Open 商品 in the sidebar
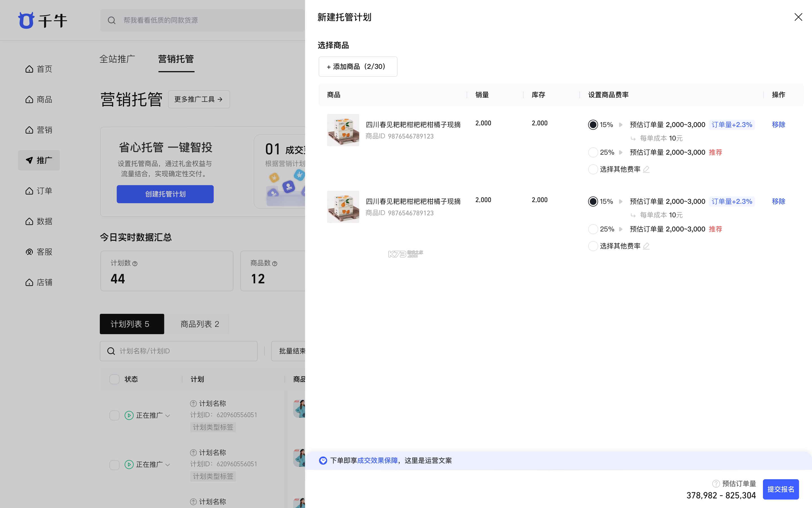Viewport: 812px width, 508px height. 39,99
